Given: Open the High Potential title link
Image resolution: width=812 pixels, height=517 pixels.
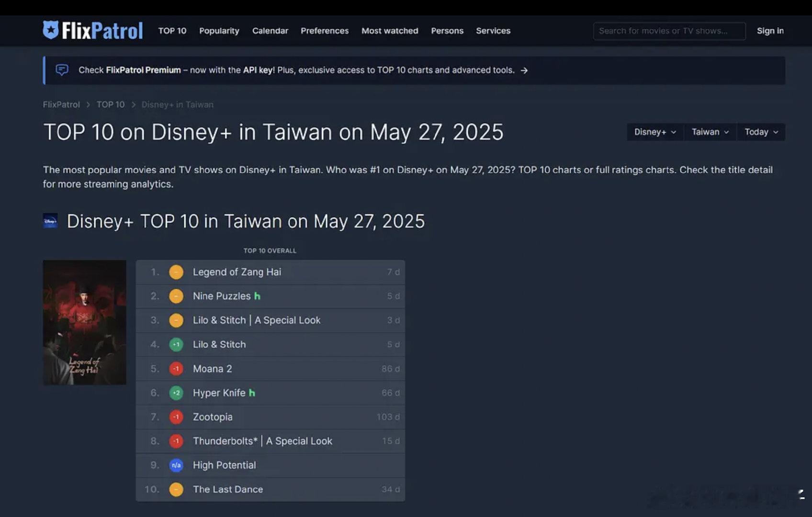Looking at the screenshot, I should [224, 465].
